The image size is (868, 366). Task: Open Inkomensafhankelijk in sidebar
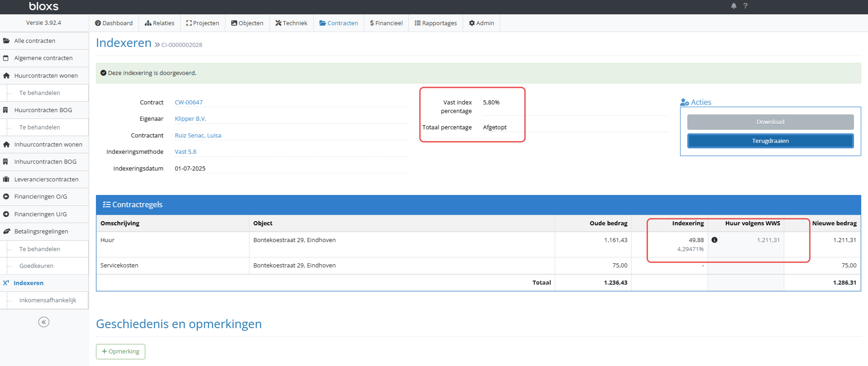(x=47, y=300)
